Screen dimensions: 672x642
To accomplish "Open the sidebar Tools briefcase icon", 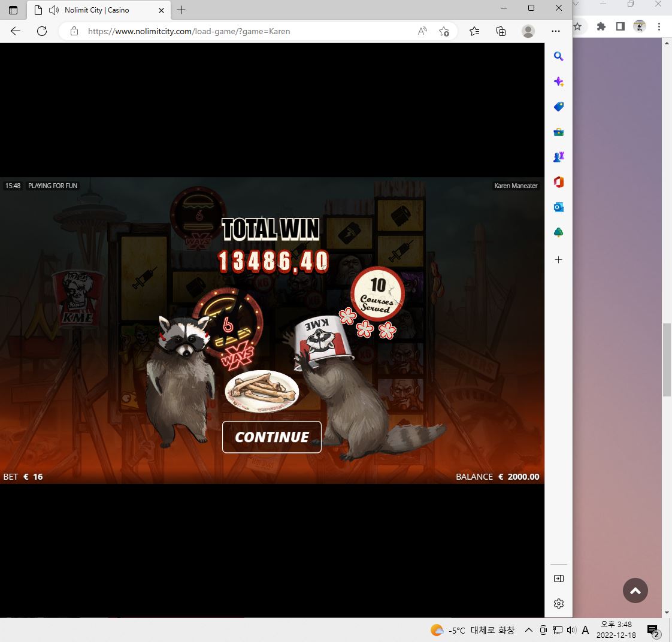I will [558, 132].
